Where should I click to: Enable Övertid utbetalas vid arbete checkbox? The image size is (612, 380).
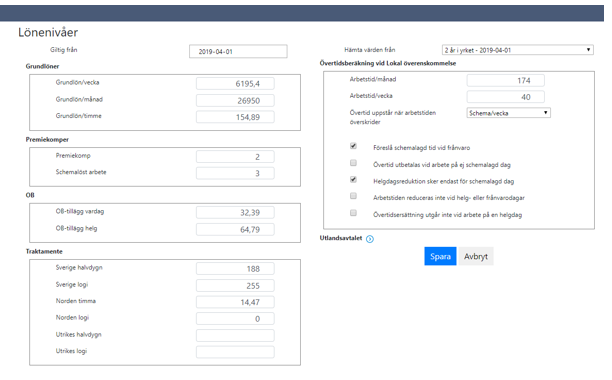(353, 163)
